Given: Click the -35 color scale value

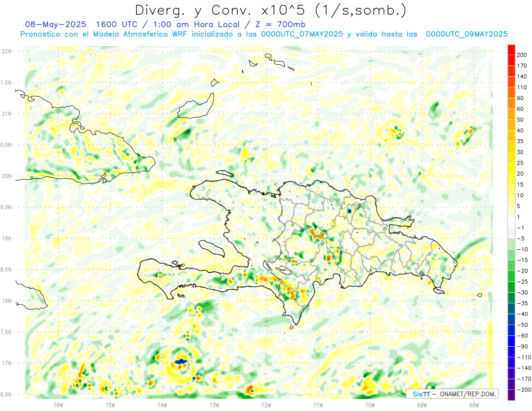Looking at the screenshot, I should [524, 303].
